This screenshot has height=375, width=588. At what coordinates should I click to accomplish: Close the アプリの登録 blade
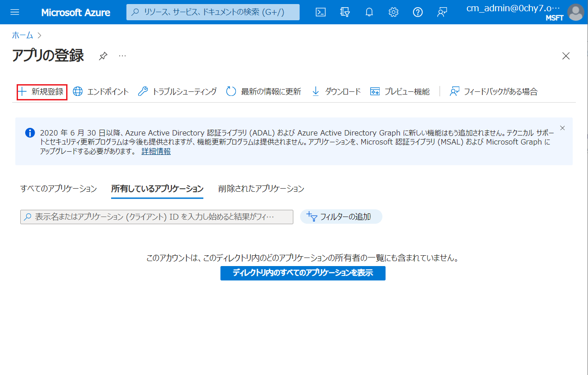pyautogui.click(x=566, y=56)
